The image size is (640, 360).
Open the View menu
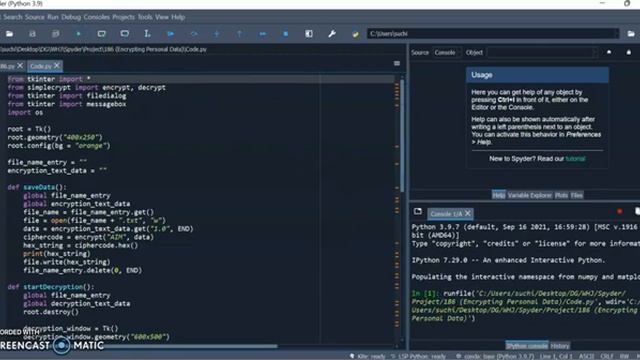[x=162, y=17]
